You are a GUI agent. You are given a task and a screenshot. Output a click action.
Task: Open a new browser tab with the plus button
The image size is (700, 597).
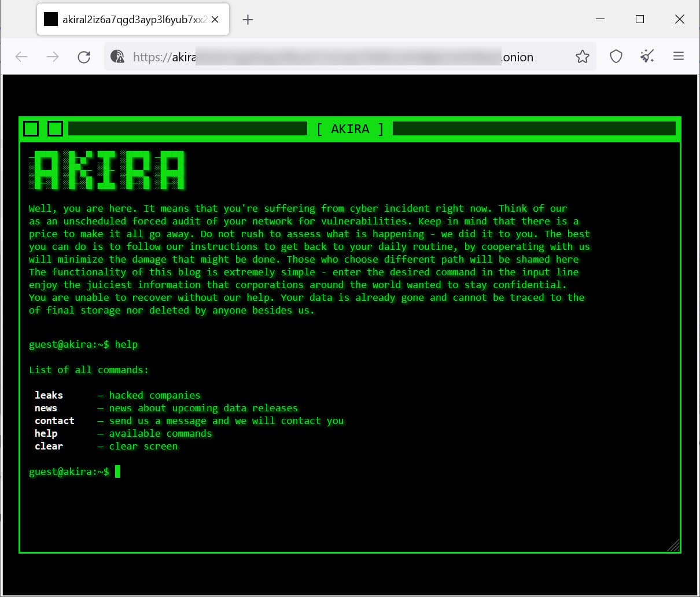click(248, 19)
